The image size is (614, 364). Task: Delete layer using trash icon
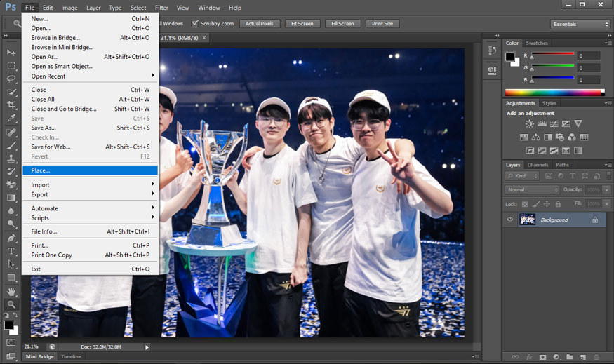click(x=596, y=357)
